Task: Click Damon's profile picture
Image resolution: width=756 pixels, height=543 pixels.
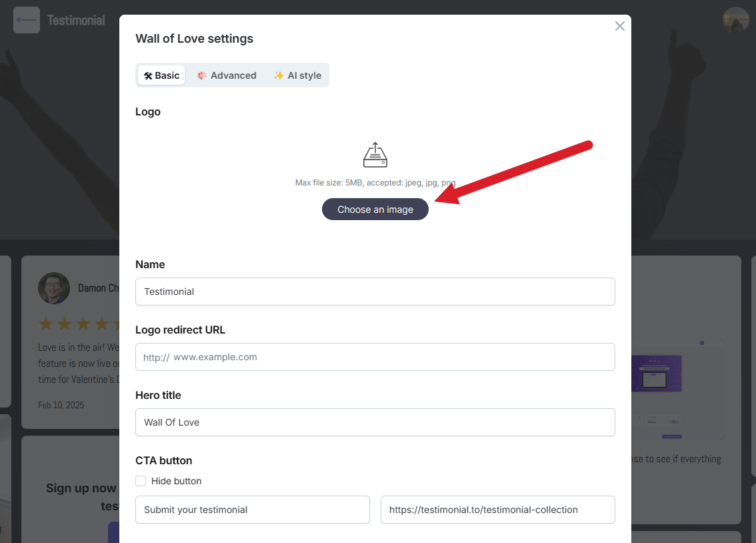Action: [54, 288]
